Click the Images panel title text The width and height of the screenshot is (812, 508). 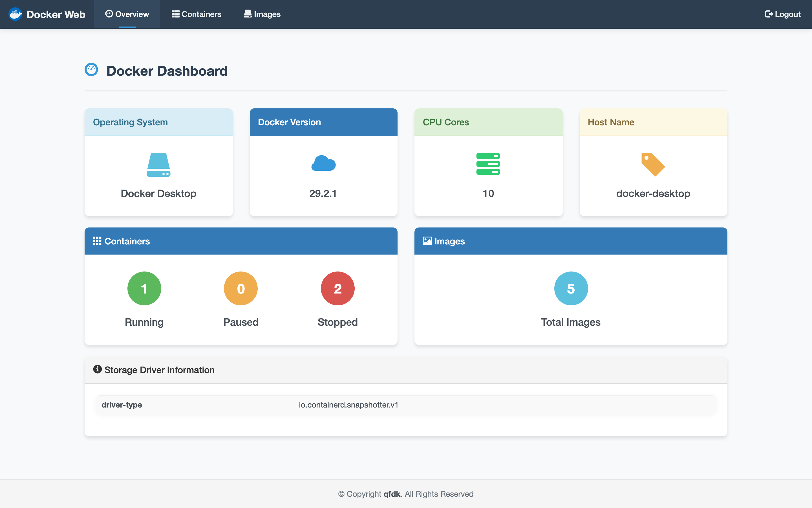(x=450, y=241)
